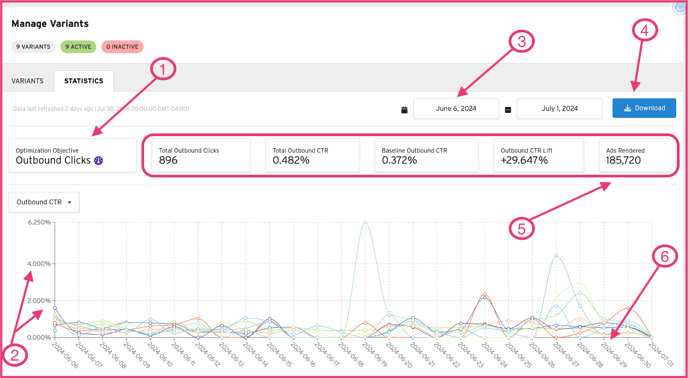Expand the Outbound CTR metric dropdown
Viewport: 688px width, 378px height.
[x=44, y=202]
